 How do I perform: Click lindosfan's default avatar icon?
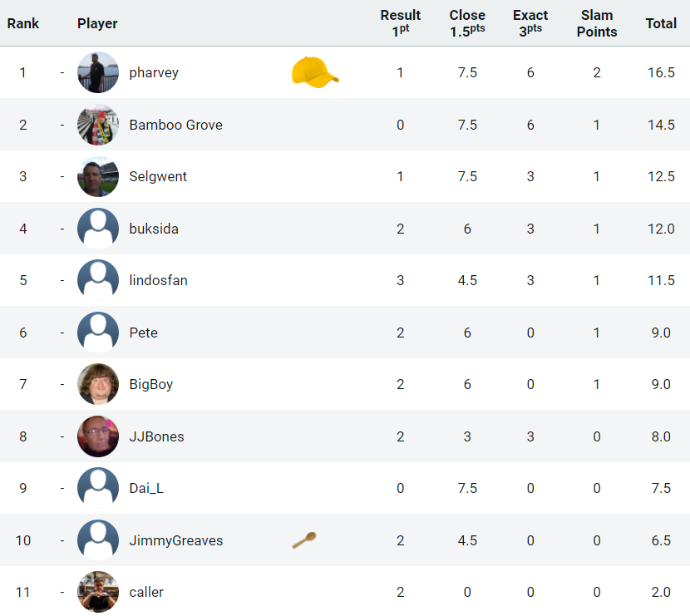click(98, 280)
